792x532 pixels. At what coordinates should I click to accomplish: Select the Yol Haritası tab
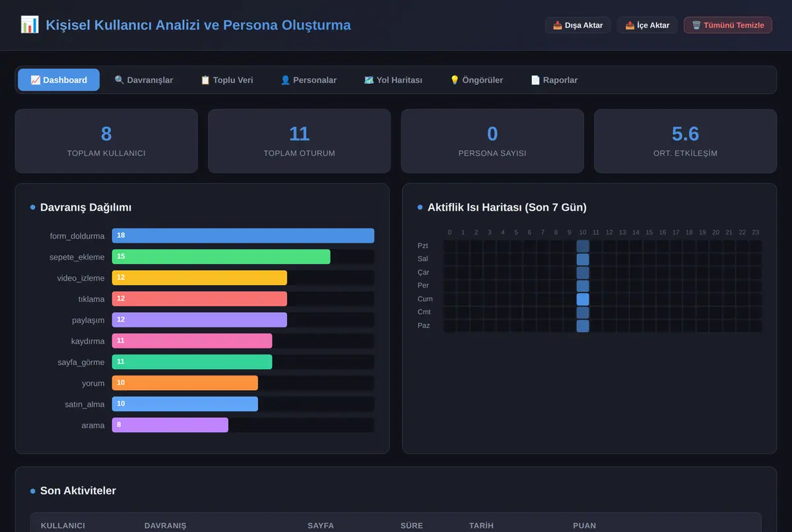click(x=393, y=80)
